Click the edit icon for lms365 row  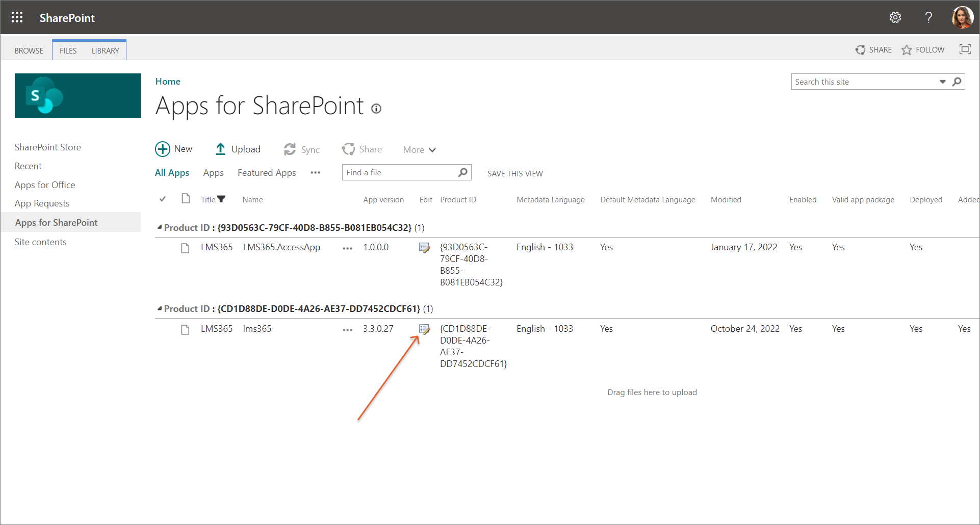pyautogui.click(x=424, y=329)
